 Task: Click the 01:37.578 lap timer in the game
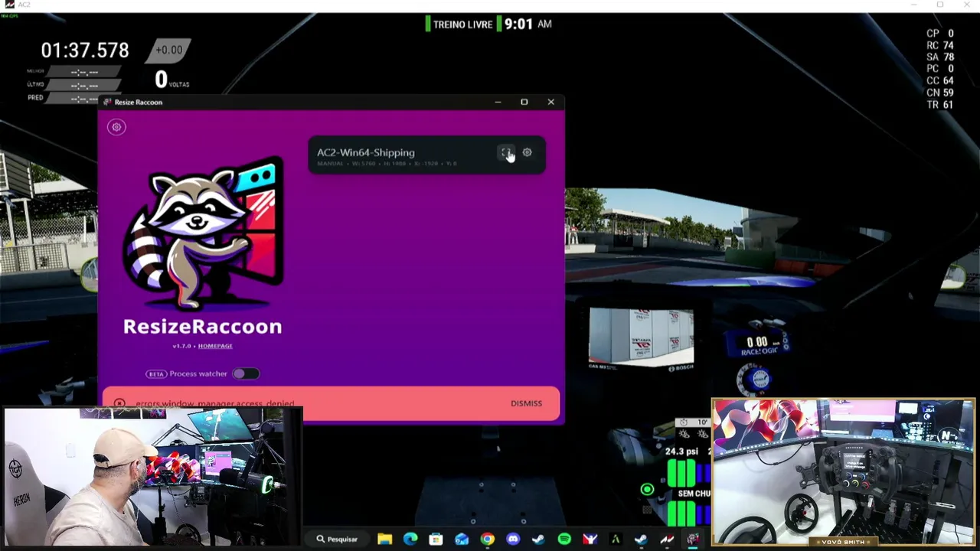tap(85, 51)
